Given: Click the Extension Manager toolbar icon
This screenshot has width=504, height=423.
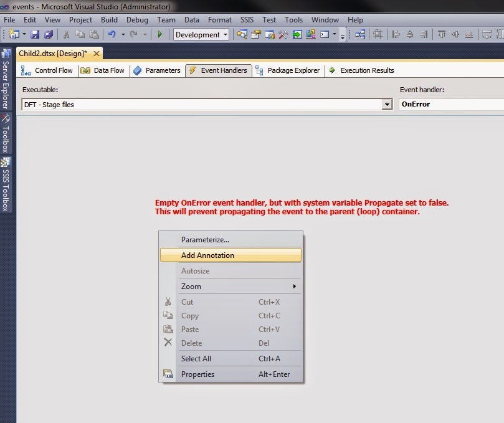Looking at the screenshot, I should (310, 34).
